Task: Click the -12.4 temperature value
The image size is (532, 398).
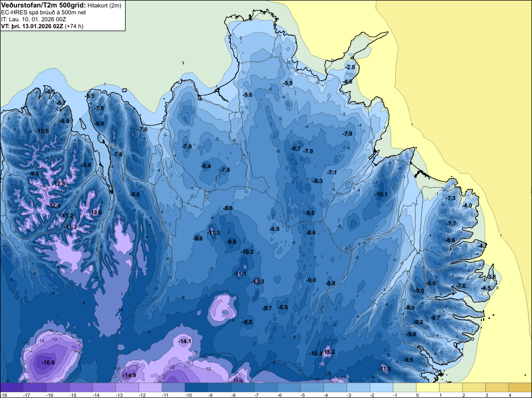Action: 54,205
